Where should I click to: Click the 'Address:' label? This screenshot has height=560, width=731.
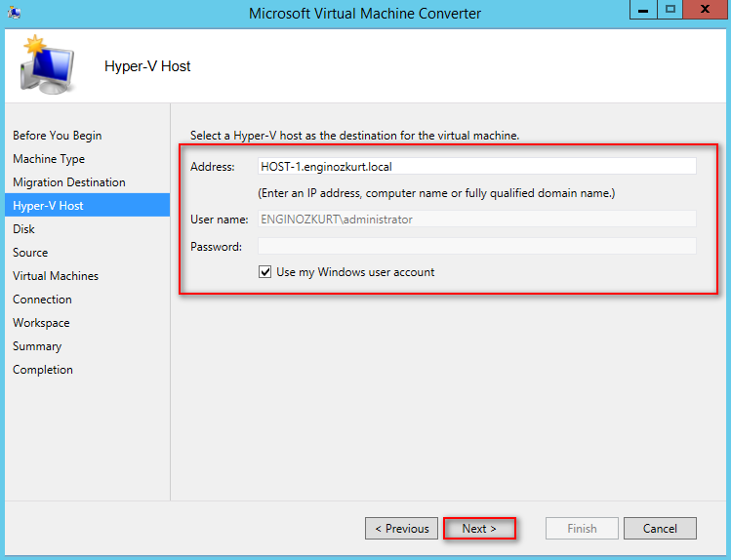212,167
